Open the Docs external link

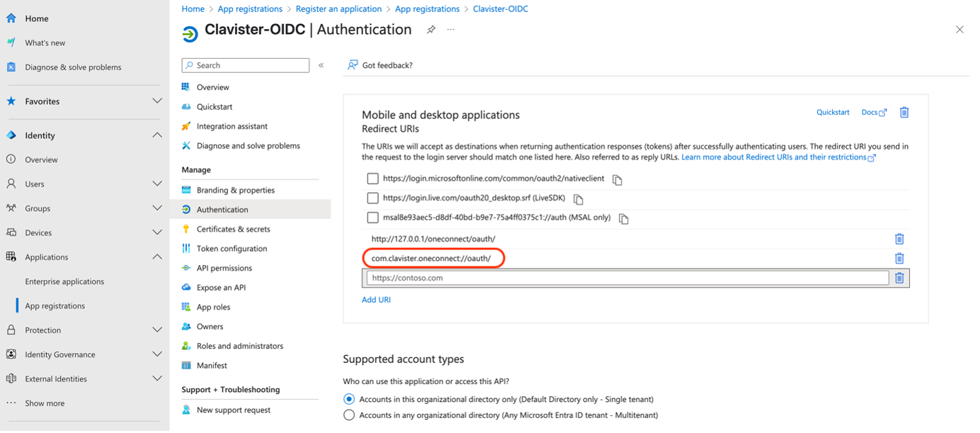point(874,112)
